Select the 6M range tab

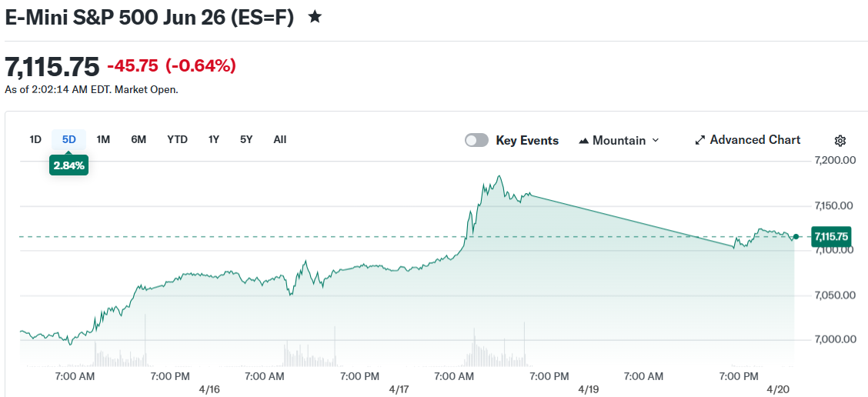pos(139,139)
